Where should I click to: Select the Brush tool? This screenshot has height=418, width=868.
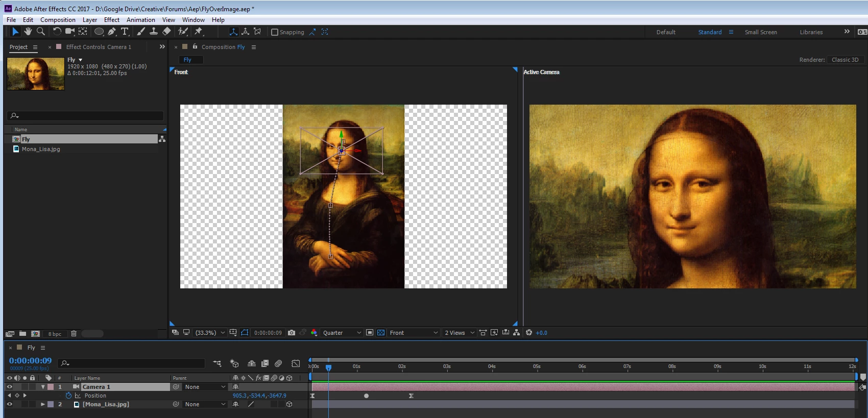pos(141,32)
